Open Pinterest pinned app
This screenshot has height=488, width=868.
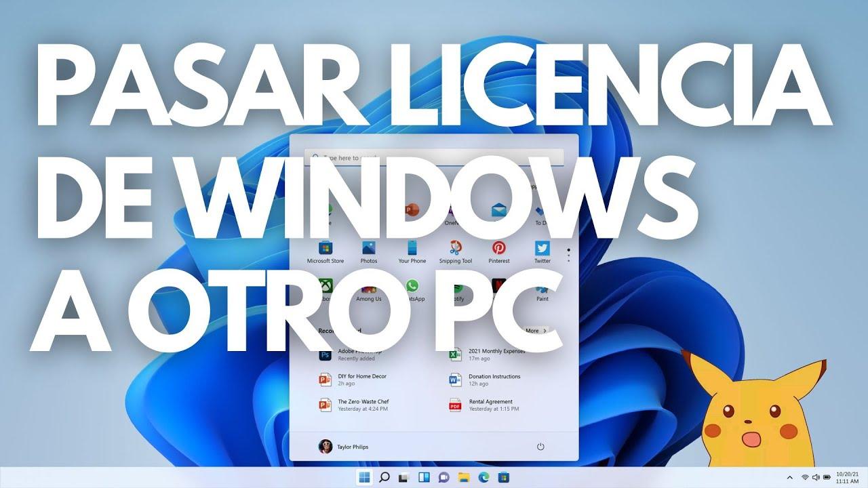click(x=498, y=249)
